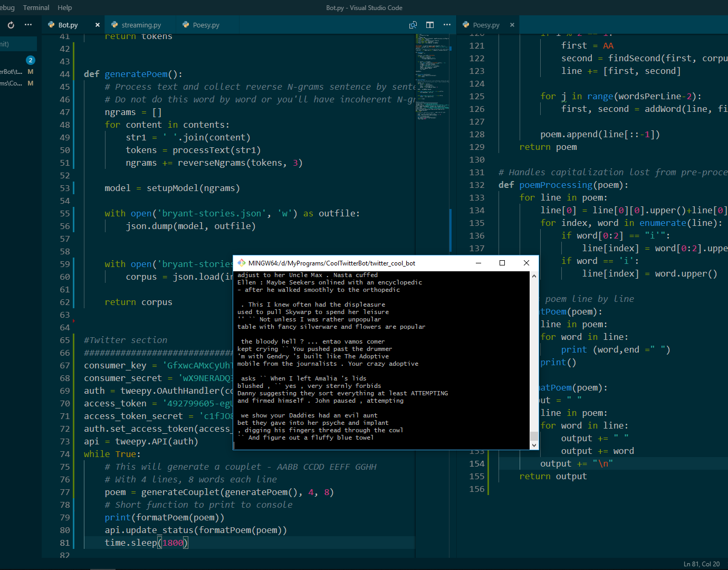Click generatePoem in the def on line 44

(136, 74)
